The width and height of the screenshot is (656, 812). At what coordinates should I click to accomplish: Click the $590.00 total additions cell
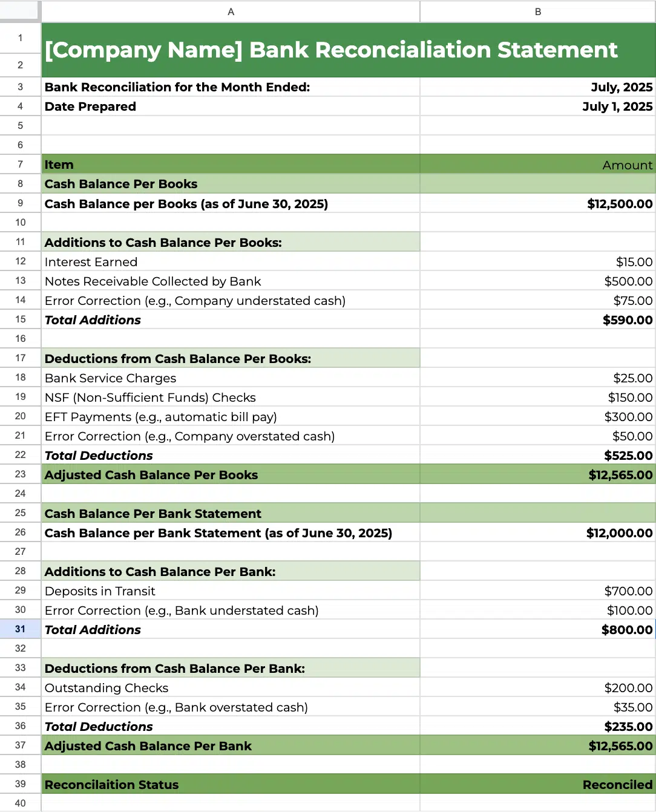537,319
